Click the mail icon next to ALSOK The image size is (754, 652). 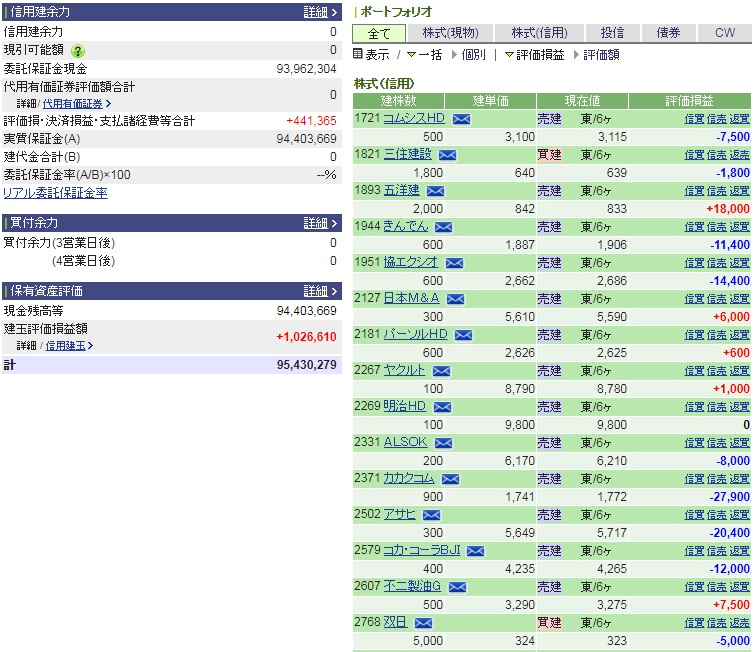click(x=443, y=443)
